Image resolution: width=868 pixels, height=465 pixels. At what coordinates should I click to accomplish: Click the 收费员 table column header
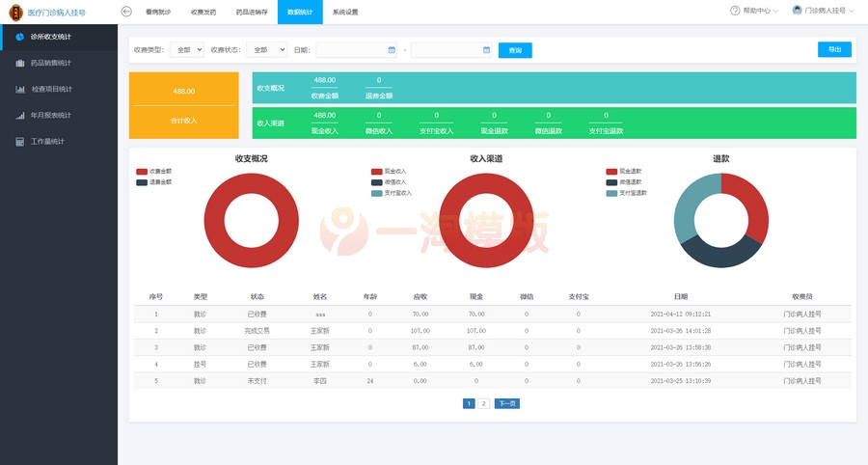click(802, 297)
